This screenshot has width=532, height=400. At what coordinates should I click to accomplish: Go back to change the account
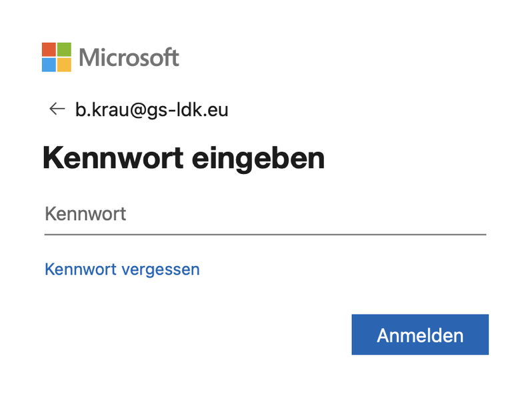point(57,109)
